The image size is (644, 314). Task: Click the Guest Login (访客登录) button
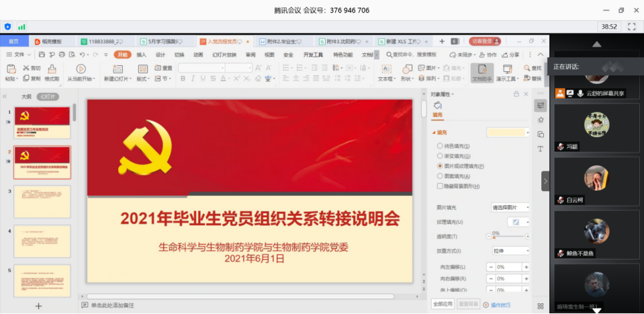[485, 41]
